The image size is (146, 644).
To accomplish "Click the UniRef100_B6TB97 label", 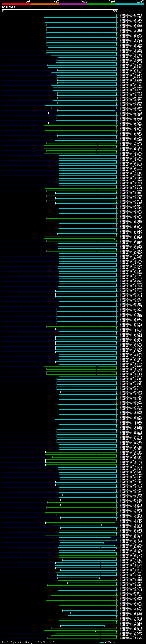I will (x=131, y=98).
